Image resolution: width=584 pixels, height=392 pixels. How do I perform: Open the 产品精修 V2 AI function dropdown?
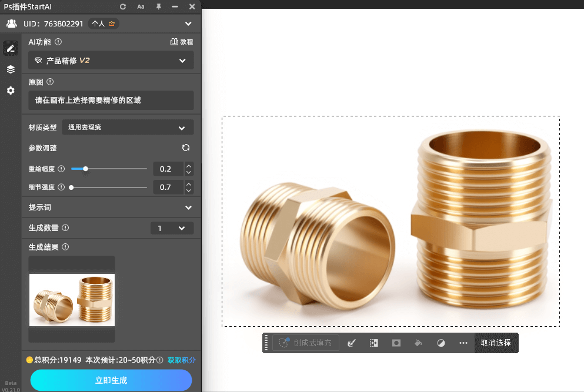tap(111, 61)
